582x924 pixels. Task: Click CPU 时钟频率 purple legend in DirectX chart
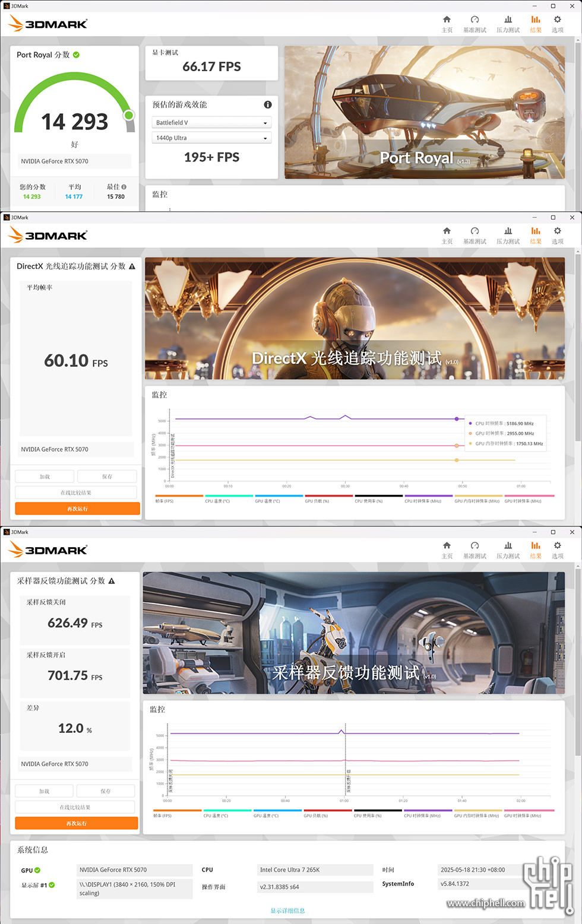(428, 499)
